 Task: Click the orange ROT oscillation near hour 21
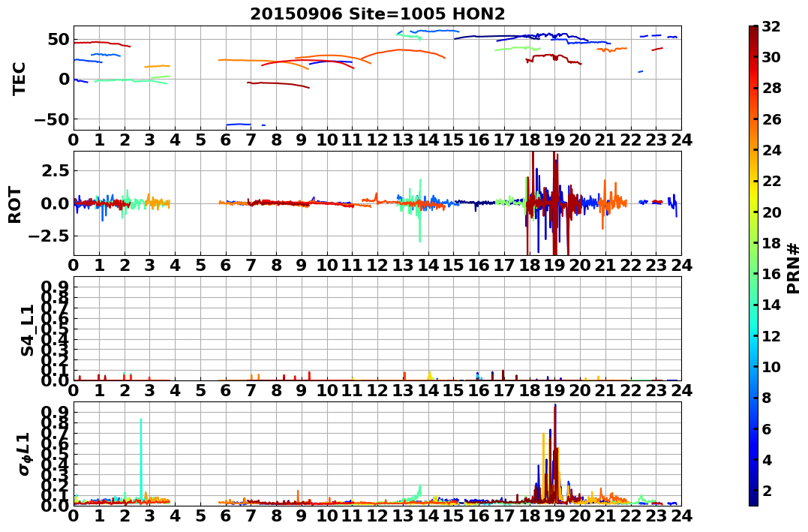[x=613, y=203]
